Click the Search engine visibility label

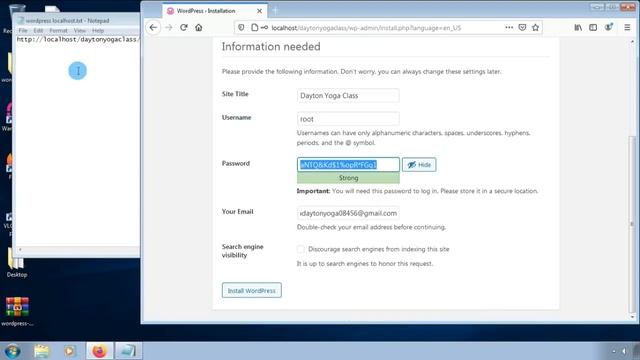[x=242, y=251]
